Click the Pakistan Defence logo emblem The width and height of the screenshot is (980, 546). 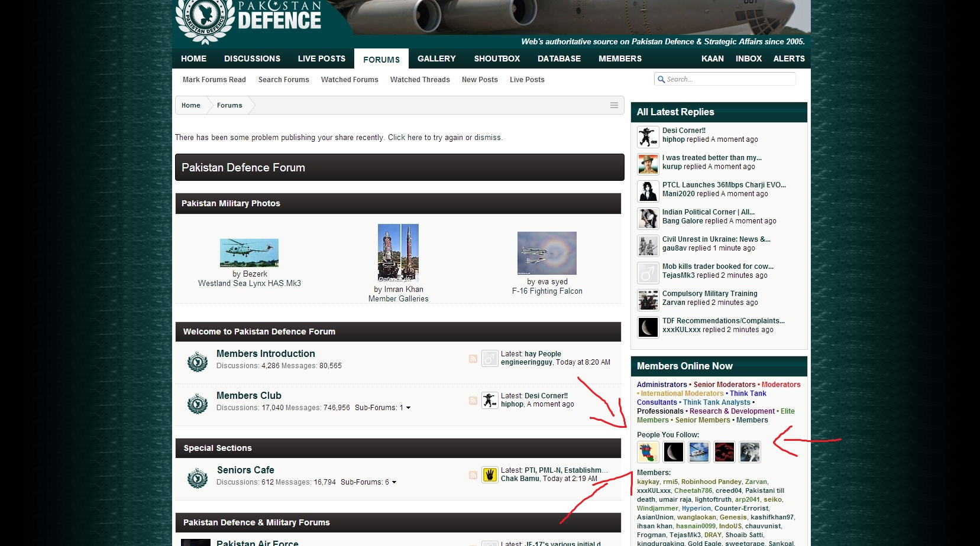[205, 21]
